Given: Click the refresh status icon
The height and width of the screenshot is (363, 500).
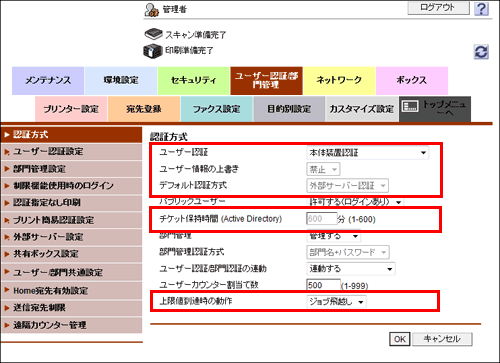Looking at the screenshot, I should [481, 52].
